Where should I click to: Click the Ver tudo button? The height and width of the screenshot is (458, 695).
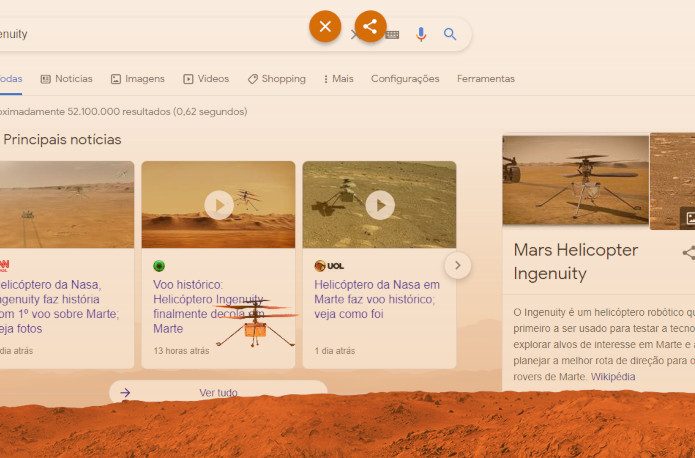218,392
